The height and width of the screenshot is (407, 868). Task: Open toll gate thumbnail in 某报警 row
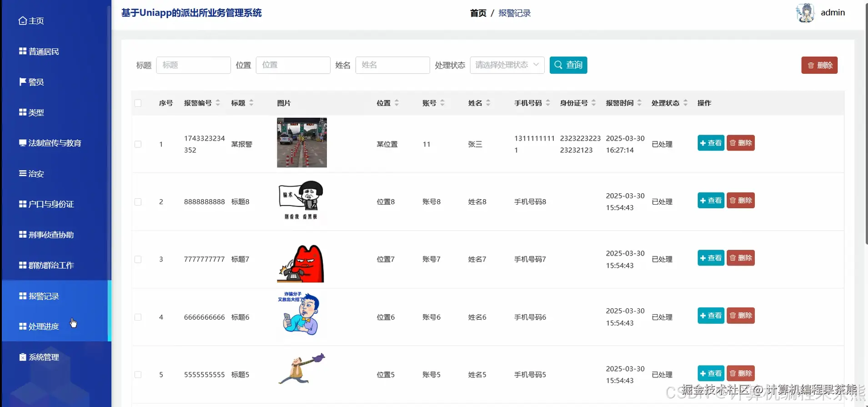(x=302, y=143)
